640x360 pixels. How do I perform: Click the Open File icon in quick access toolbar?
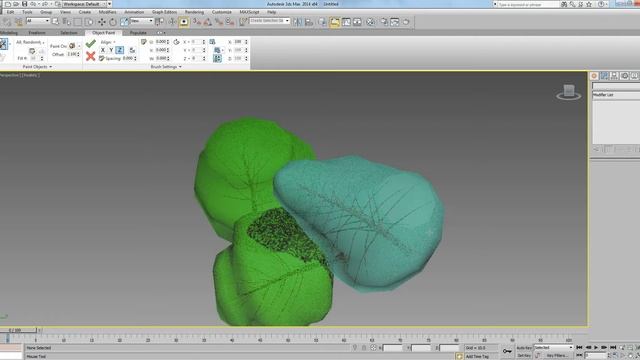tap(16, 4)
